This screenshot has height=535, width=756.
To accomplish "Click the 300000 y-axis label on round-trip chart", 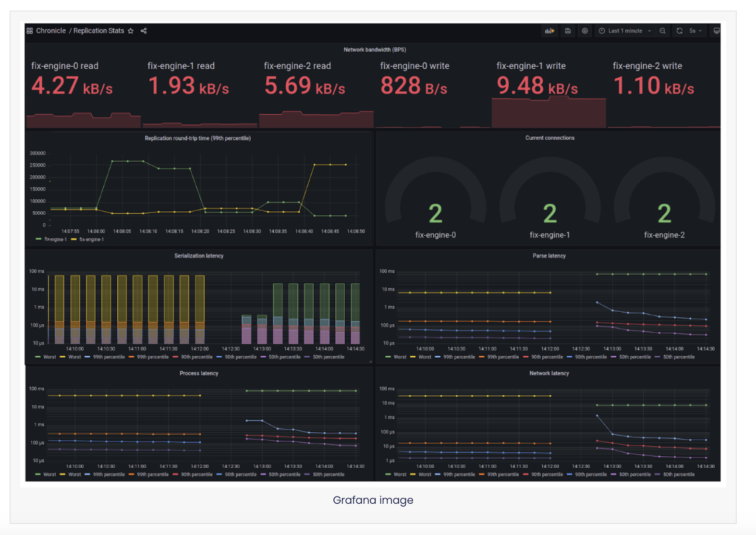I will point(37,154).
